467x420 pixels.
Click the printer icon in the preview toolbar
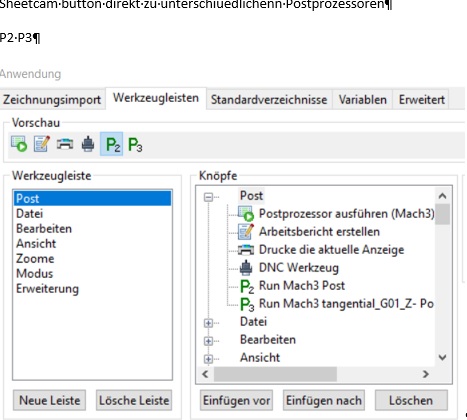65,144
